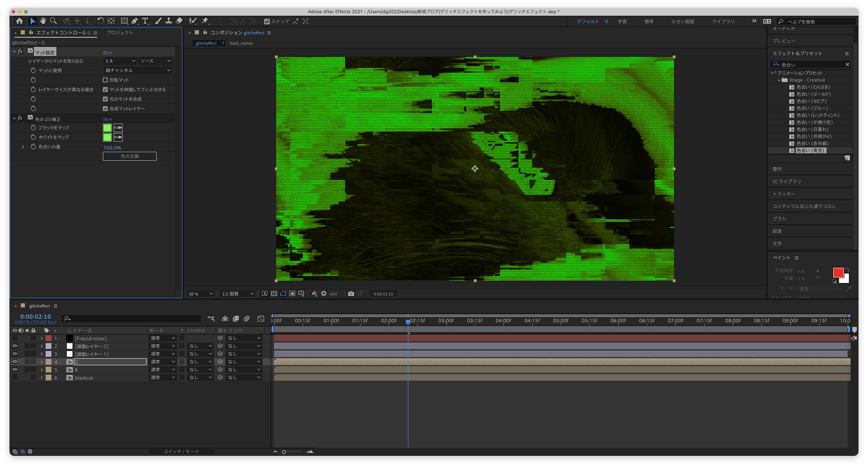Hide the G layer eye icon
This screenshot has height=467, width=868.
pyautogui.click(x=15, y=362)
